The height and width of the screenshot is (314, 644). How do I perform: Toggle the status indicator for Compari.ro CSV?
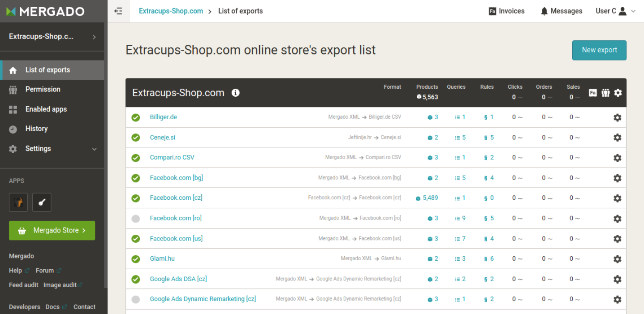point(136,158)
